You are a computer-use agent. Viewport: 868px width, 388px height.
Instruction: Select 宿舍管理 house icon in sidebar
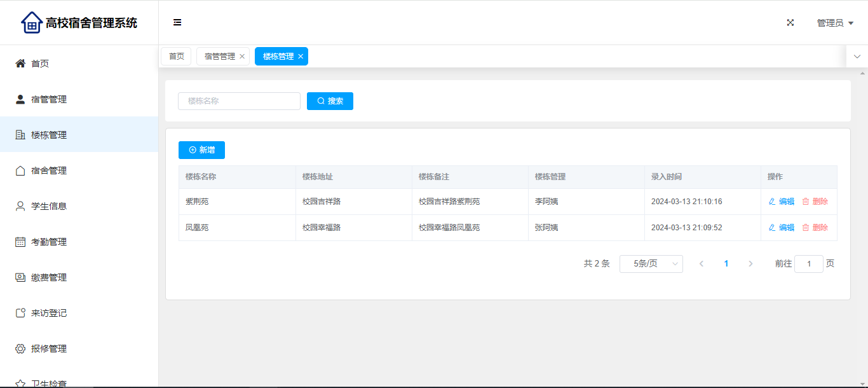(20, 170)
